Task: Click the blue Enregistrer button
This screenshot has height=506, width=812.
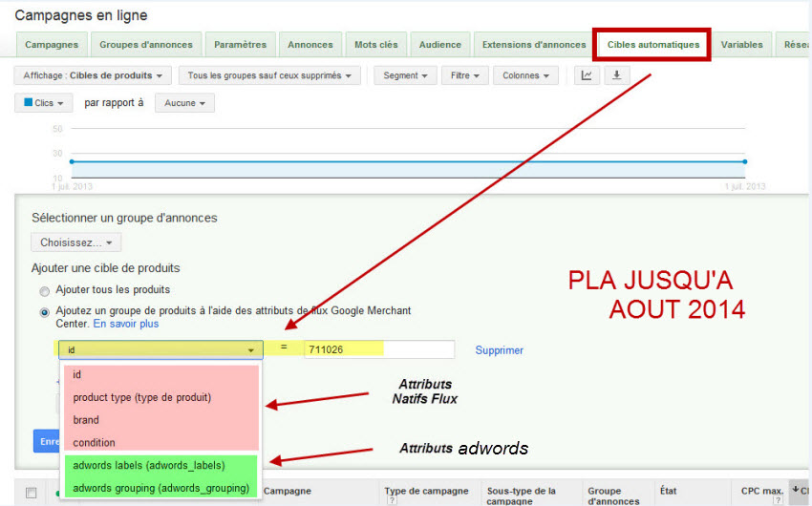Action: tap(47, 441)
